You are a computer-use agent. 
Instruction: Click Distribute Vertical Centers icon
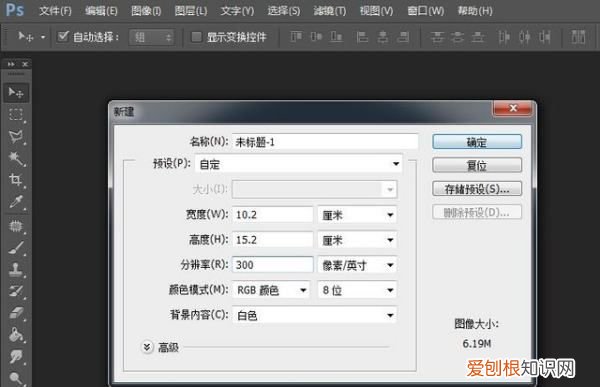pos(457,37)
